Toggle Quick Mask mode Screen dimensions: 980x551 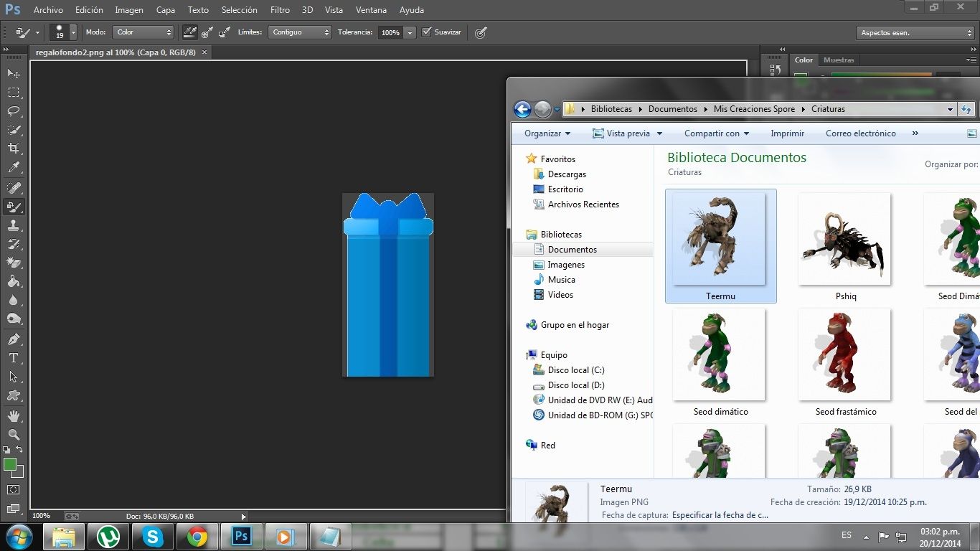(x=14, y=490)
